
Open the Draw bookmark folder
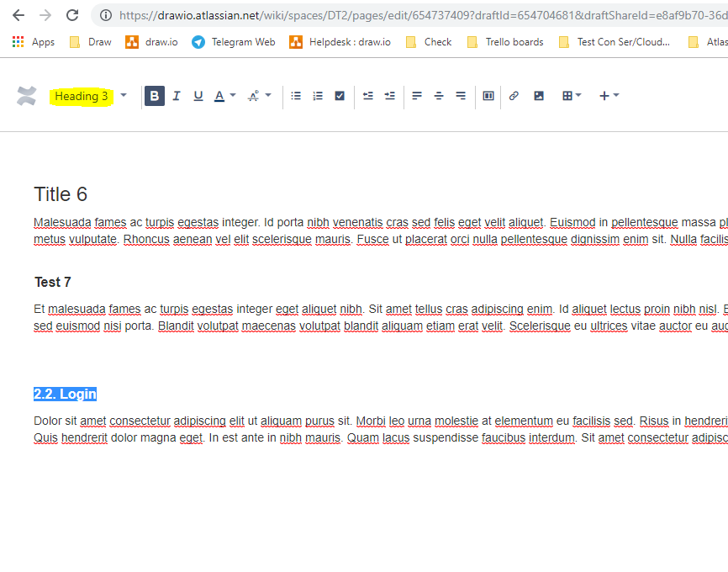(91, 42)
